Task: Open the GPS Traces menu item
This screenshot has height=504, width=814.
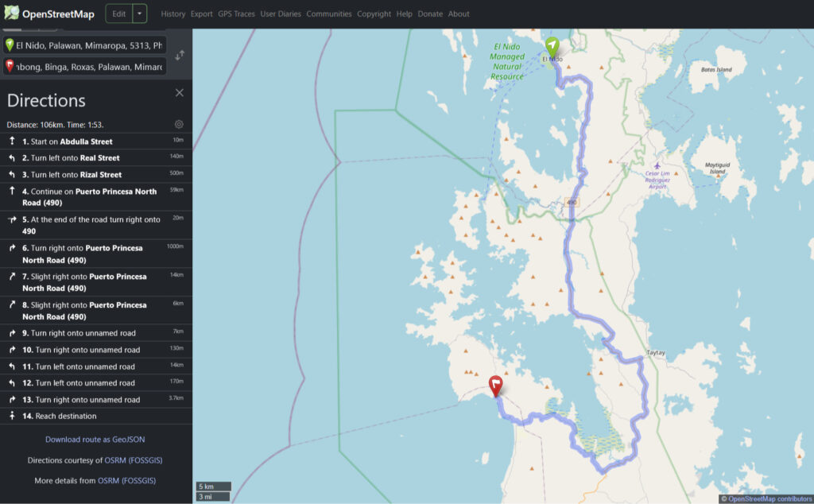Action: click(236, 14)
